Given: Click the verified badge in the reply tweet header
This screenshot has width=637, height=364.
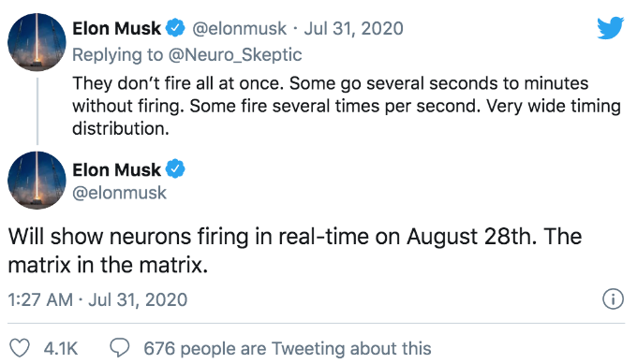Looking at the screenshot, I should [175, 28].
